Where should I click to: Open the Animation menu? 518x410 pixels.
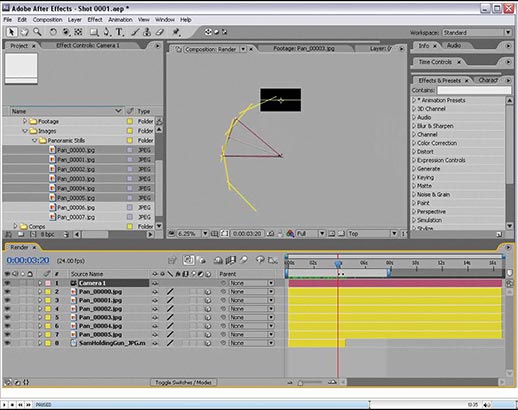(120, 20)
